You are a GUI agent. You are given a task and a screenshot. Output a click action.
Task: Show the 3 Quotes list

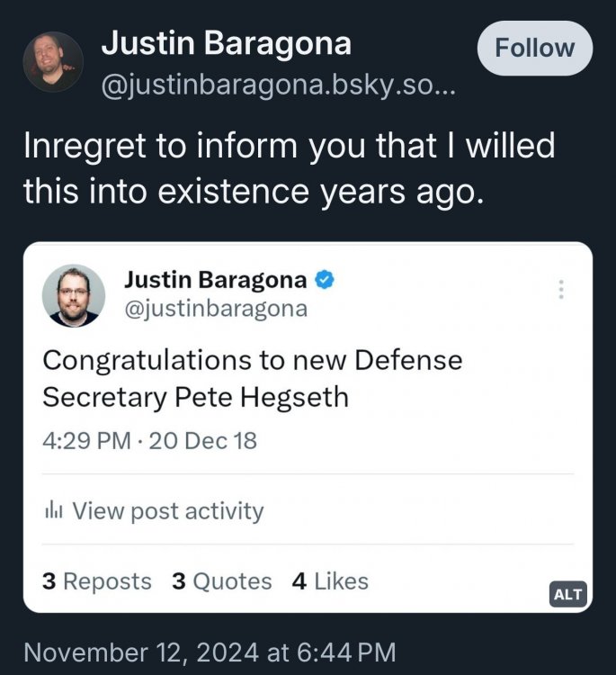coord(221,581)
